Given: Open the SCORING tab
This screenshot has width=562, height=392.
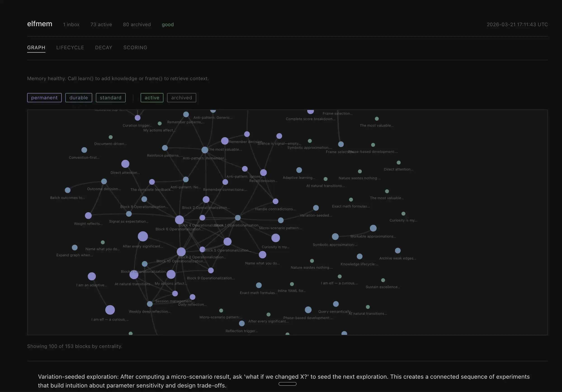Looking at the screenshot, I should 135,47.
